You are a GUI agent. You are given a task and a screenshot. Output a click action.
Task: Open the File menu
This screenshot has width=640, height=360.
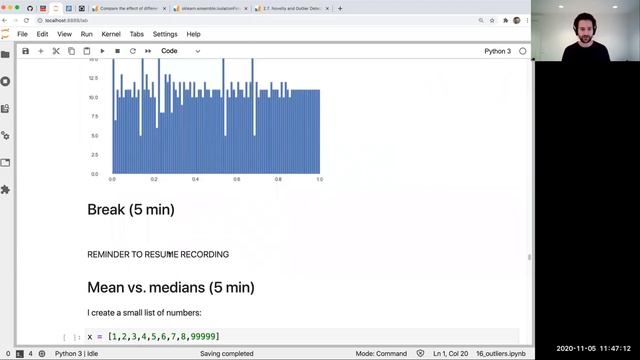(x=22, y=34)
